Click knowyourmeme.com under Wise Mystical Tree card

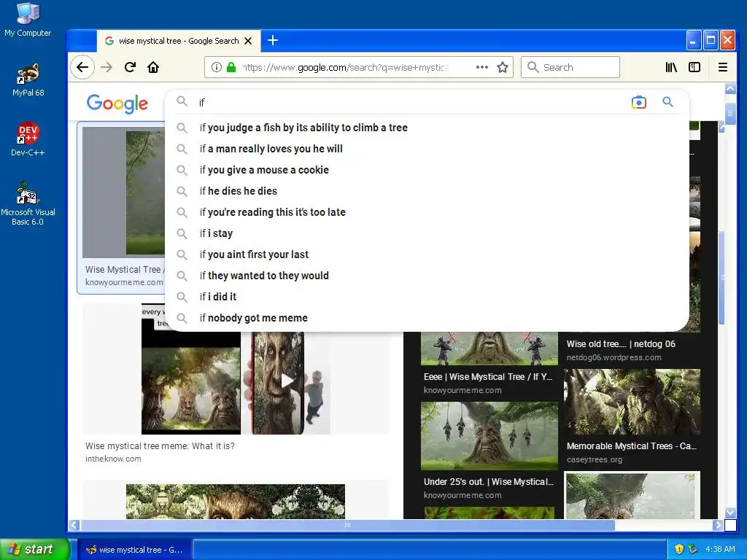point(124,282)
